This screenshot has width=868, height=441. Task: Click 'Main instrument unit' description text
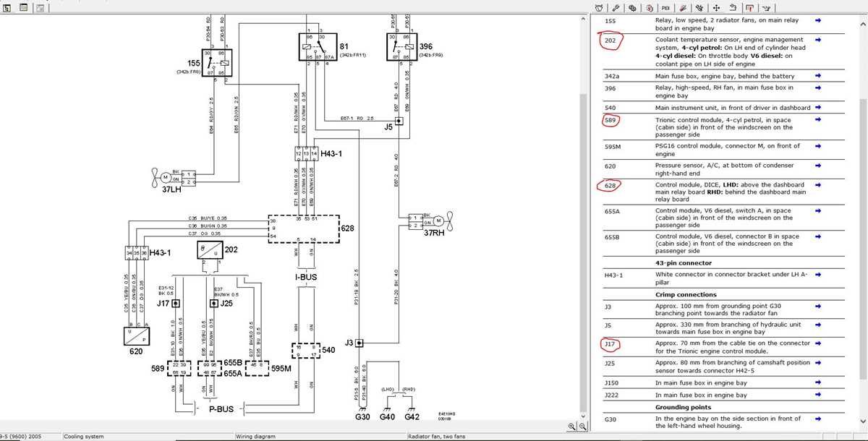click(733, 108)
